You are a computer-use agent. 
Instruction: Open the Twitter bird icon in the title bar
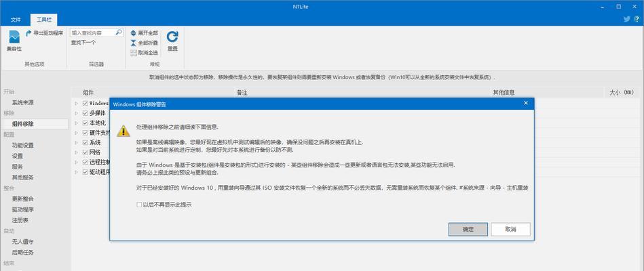click(x=627, y=19)
